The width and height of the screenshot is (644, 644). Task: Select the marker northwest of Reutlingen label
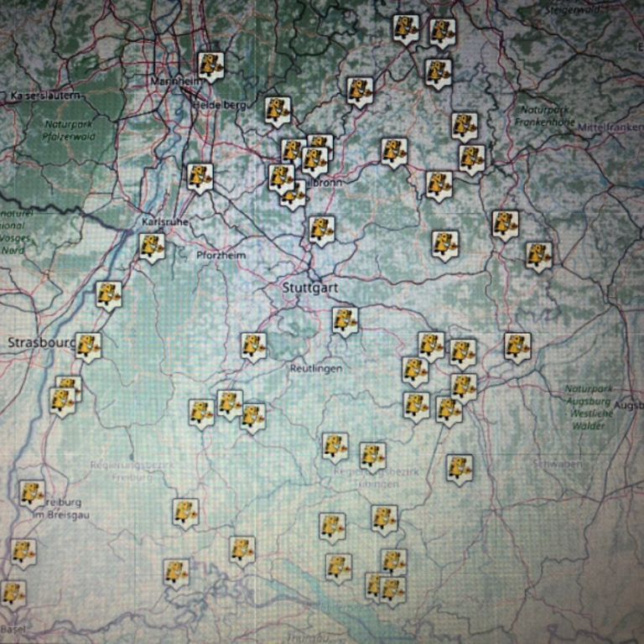pyautogui.click(x=253, y=345)
